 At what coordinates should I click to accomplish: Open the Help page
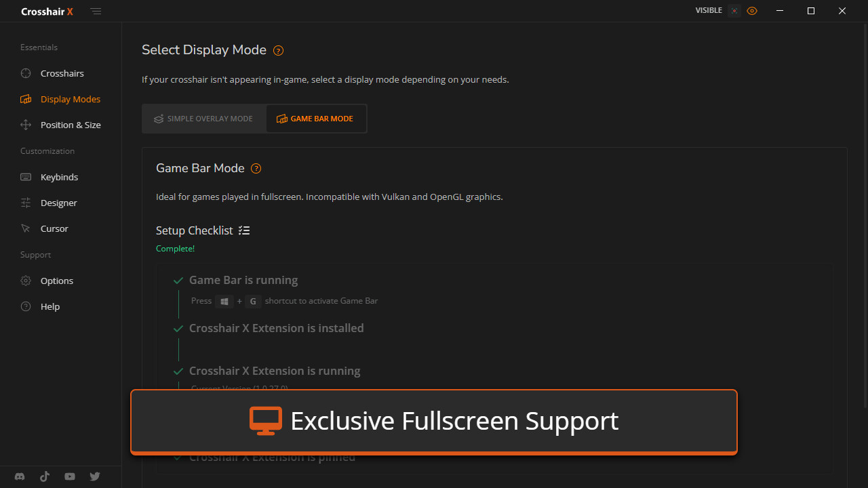click(x=50, y=306)
